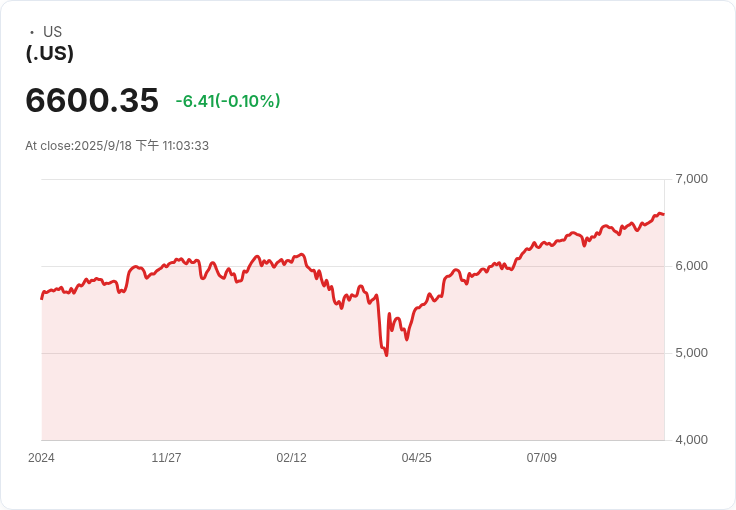Select the 02/12 x-axis date label

(291, 458)
